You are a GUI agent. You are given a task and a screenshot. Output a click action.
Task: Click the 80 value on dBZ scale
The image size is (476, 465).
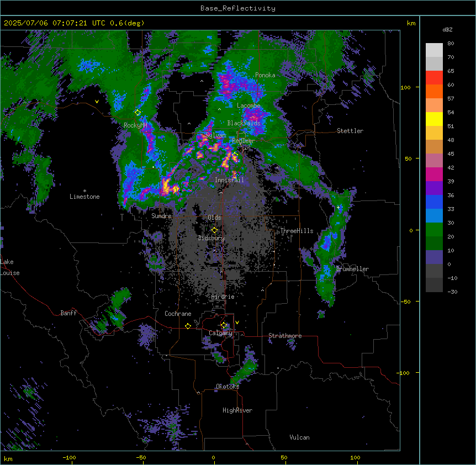pos(451,44)
